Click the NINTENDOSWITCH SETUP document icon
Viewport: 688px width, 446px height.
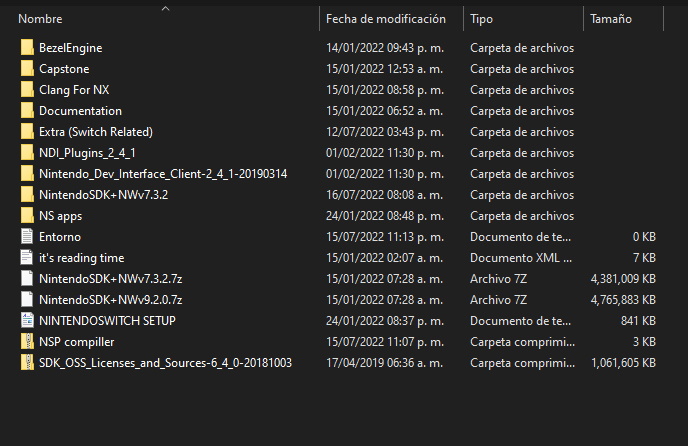27,321
